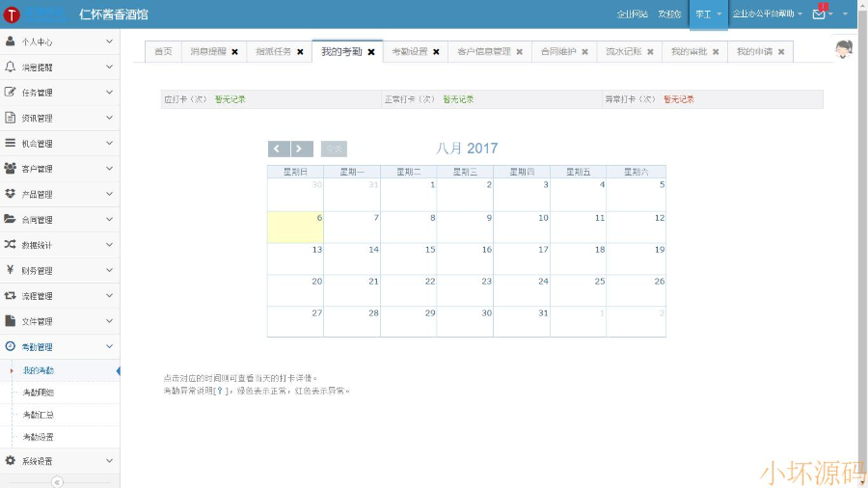Close the 合同维护 tab

pos(584,52)
